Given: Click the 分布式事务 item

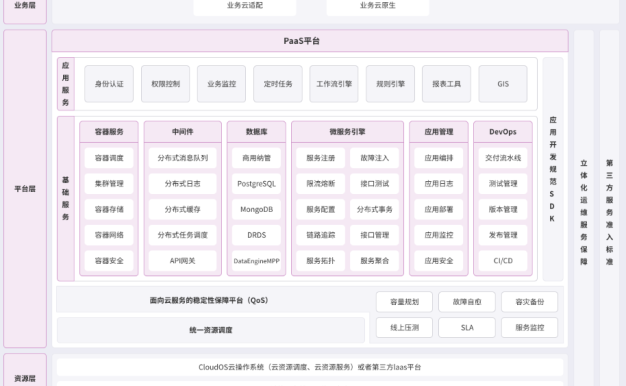Looking at the screenshot, I should (x=374, y=209).
